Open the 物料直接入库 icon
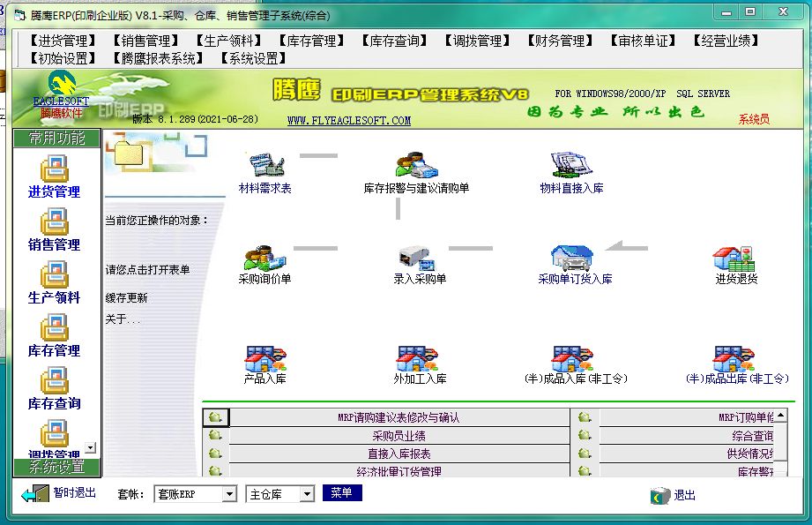 pyautogui.click(x=571, y=173)
